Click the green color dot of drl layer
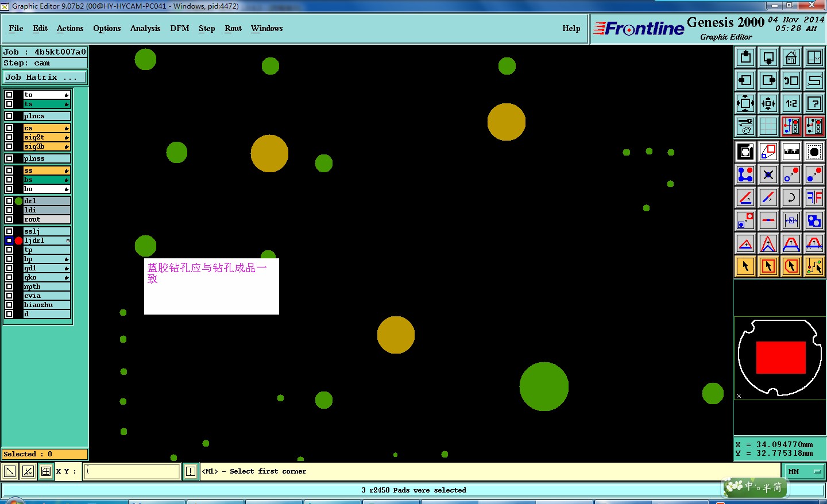Screen dimensions: 827x504 18,201
